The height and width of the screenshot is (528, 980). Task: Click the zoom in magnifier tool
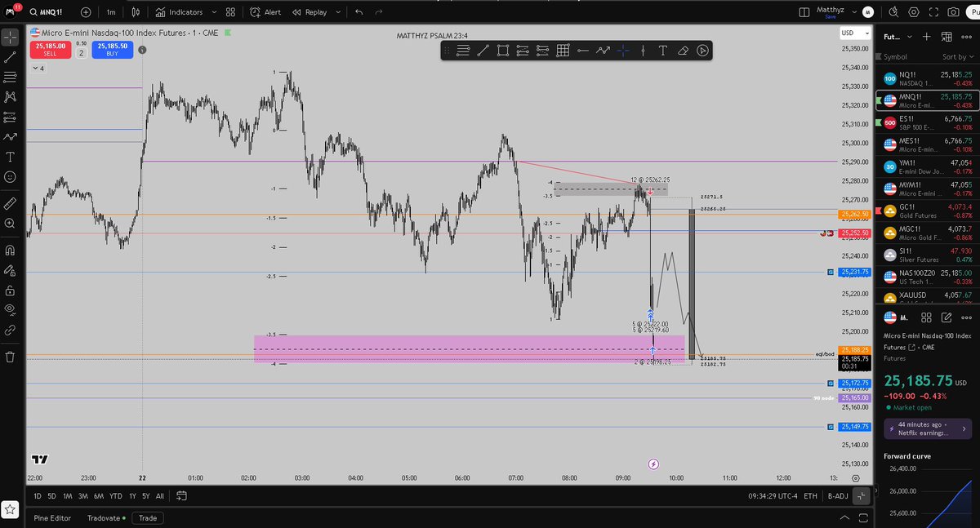(x=10, y=223)
